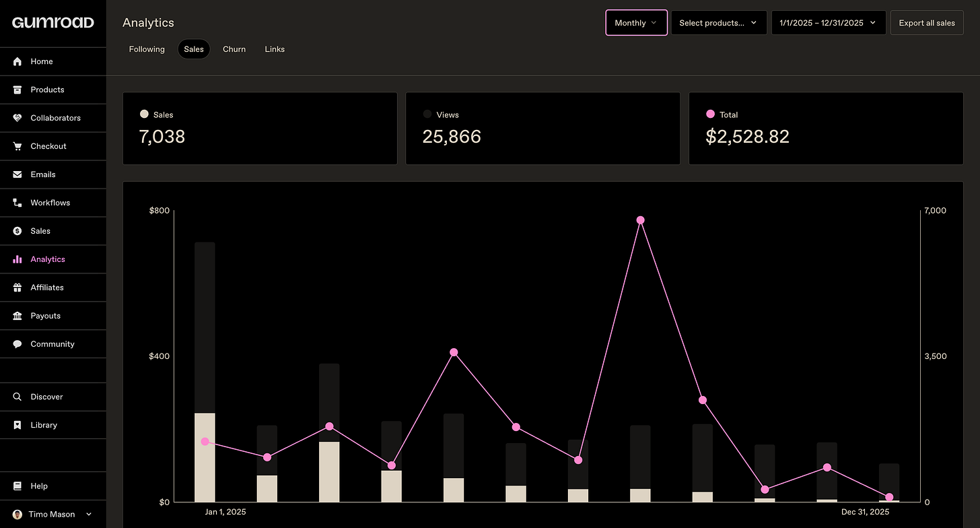Click the Home house icon
Screen dimensions: 980x528
click(x=17, y=61)
